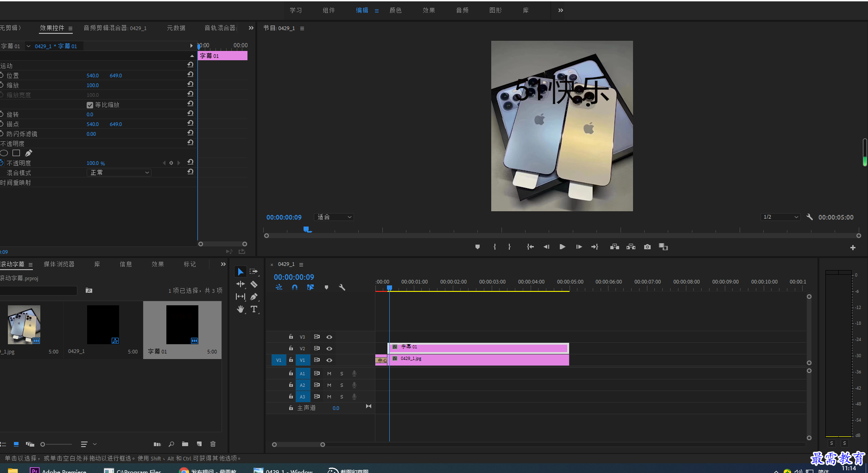Viewport: 868px width, 473px height.
Task: Solo audio track A2
Action: click(x=342, y=385)
